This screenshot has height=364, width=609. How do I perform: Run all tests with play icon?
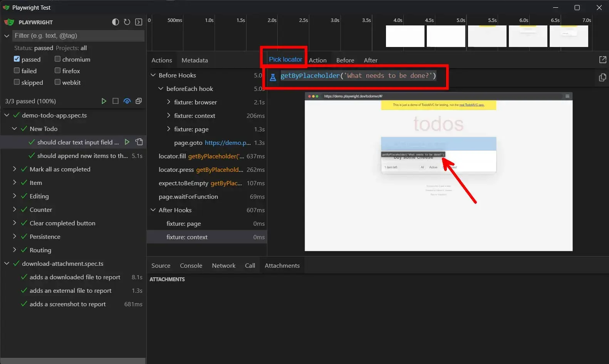104,101
